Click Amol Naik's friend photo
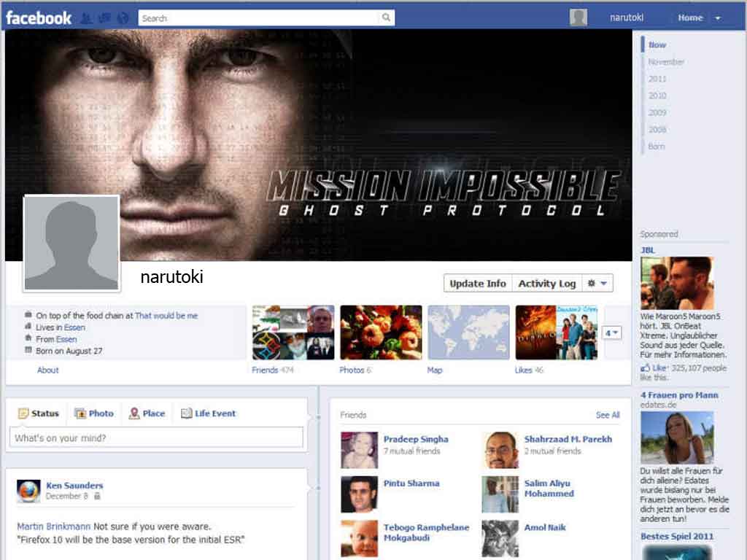Viewport: 747px width, 560px height. click(500, 539)
